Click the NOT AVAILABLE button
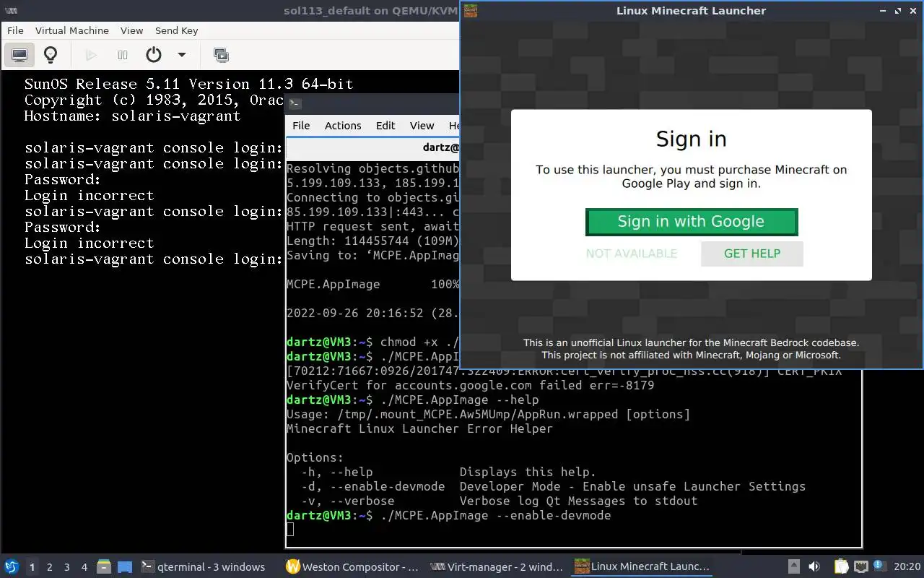This screenshot has width=924, height=578. coord(632,254)
